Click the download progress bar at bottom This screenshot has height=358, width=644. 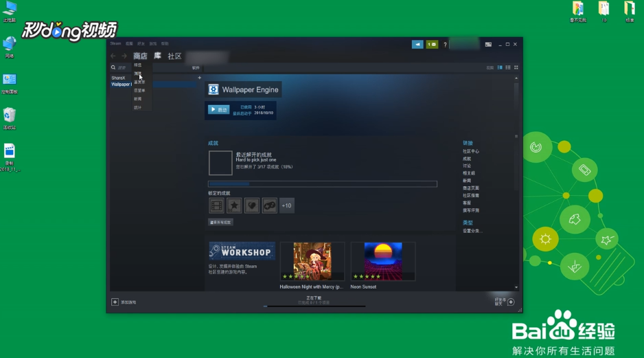coord(314,306)
